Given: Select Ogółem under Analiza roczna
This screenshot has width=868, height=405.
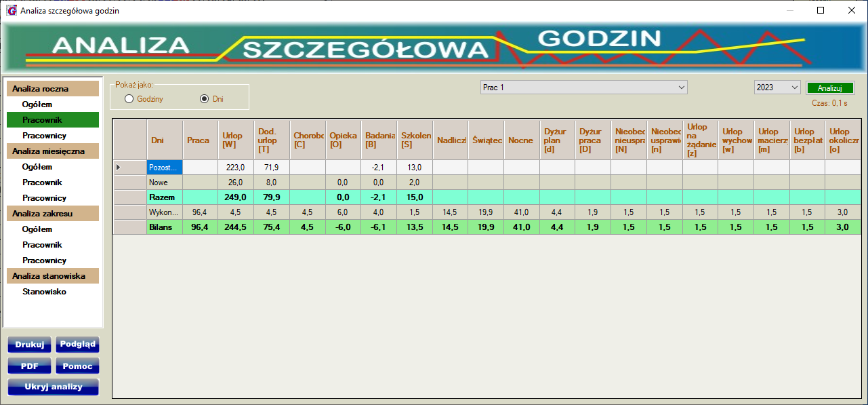Looking at the screenshot, I should 37,104.
